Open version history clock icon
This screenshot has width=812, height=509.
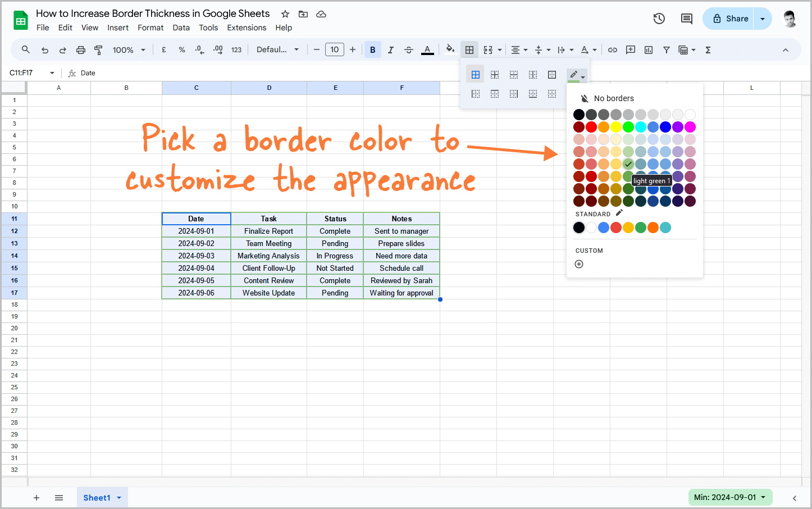click(659, 19)
